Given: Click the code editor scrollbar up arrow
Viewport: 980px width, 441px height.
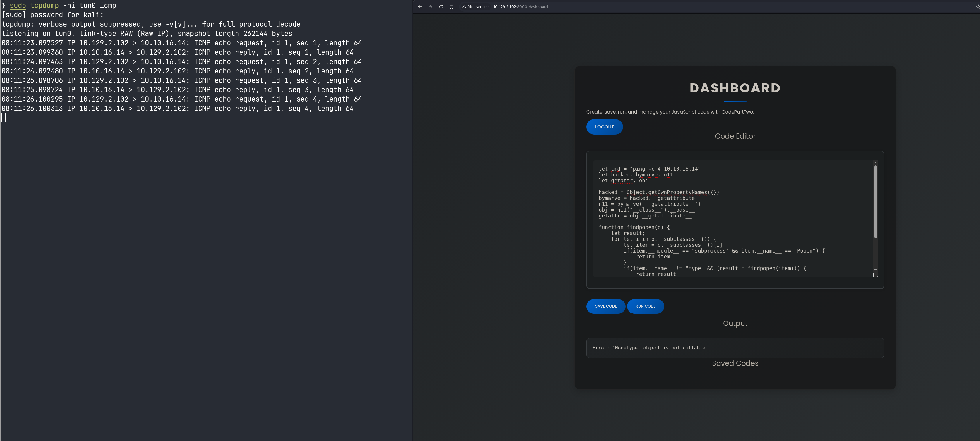Looking at the screenshot, I should (875, 162).
